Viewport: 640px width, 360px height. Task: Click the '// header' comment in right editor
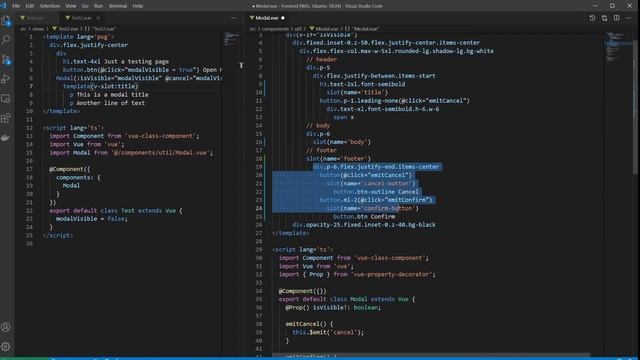click(x=322, y=59)
